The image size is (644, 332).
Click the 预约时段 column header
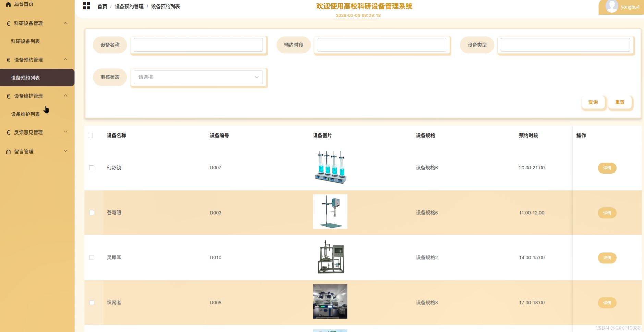click(x=528, y=136)
